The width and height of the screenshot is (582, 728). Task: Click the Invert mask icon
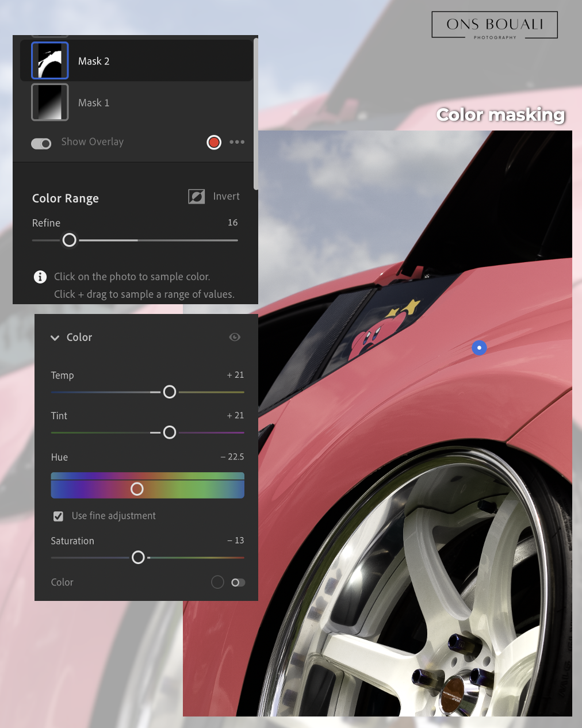coord(197,197)
